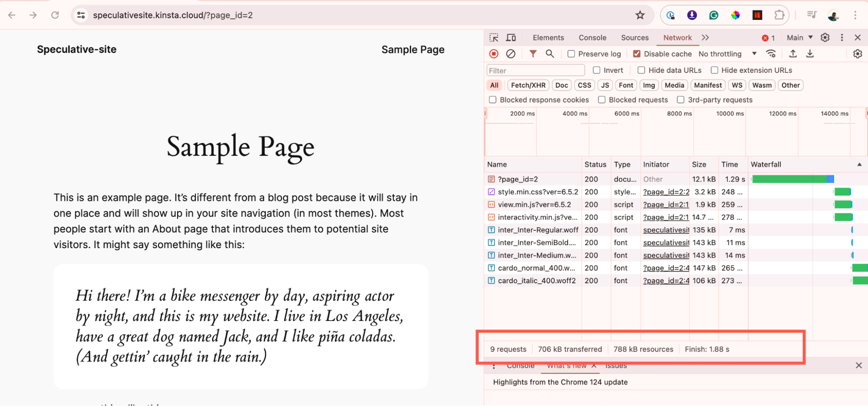The width and height of the screenshot is (868, 406).
Task: Import a HAR file
Action: [x=792, y=53]
